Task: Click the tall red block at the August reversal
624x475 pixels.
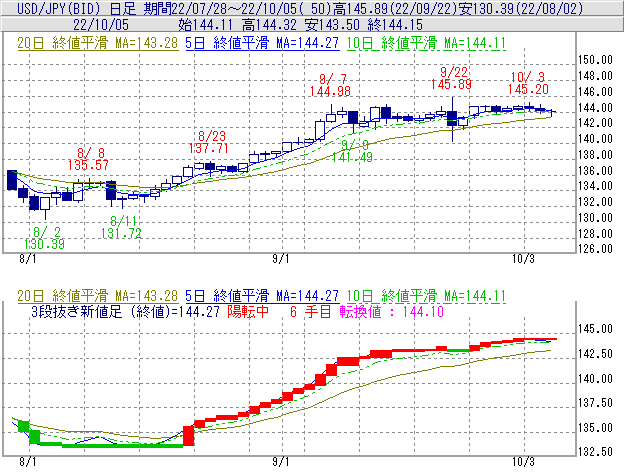Action: click(x=189, y=436)
